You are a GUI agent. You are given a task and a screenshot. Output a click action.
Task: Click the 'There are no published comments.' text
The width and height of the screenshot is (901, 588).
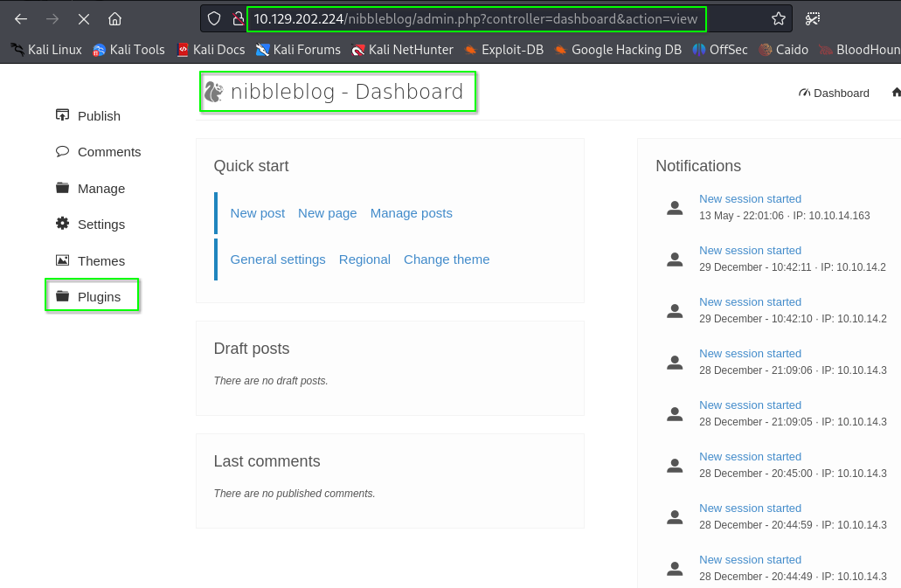coord(295,494)
